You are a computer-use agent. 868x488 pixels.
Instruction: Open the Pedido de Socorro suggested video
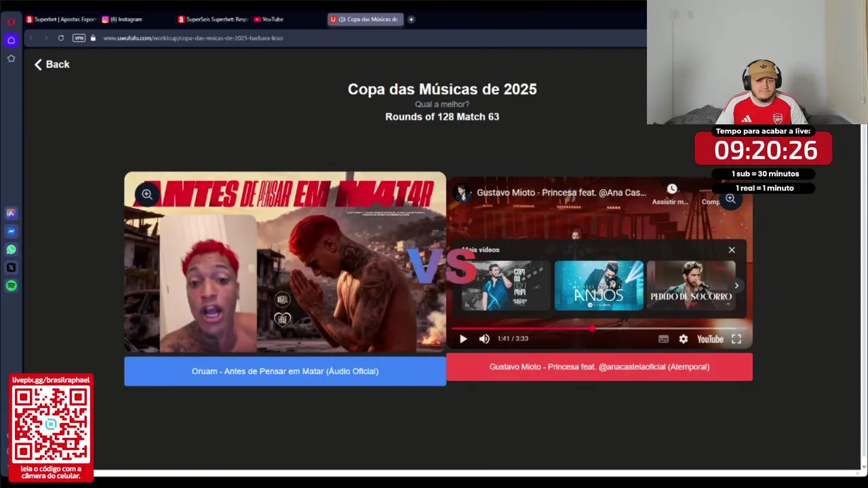coord(691,285)
